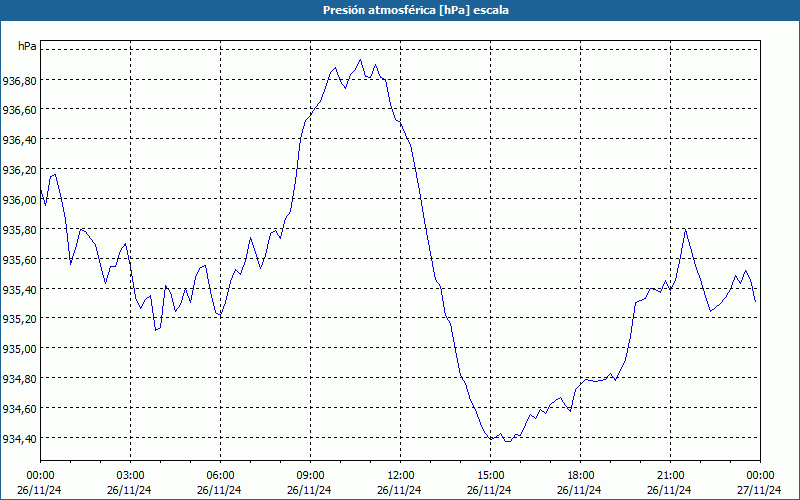Screen dimensions: 800x500
Task: Click the 935,00 y-axis value
Action: coord(19,349)
